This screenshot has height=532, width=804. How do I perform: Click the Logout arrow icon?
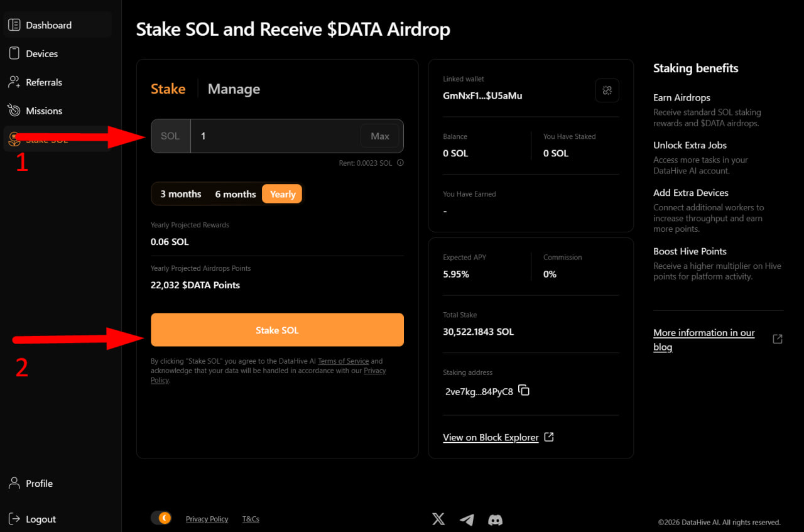click(14, 519)
